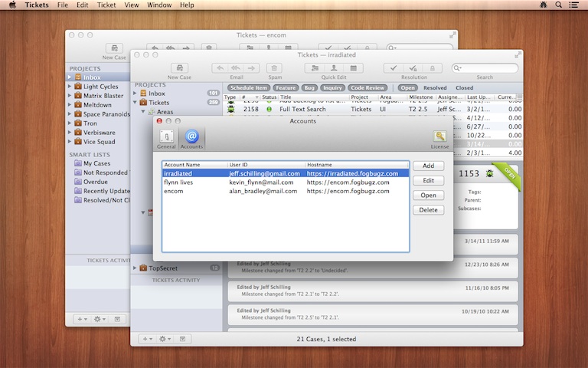Image resolution: width=588 pixels, height=368 pixels.
Task: Switch to the Accounts preferences pane
Action: (191, 137)
